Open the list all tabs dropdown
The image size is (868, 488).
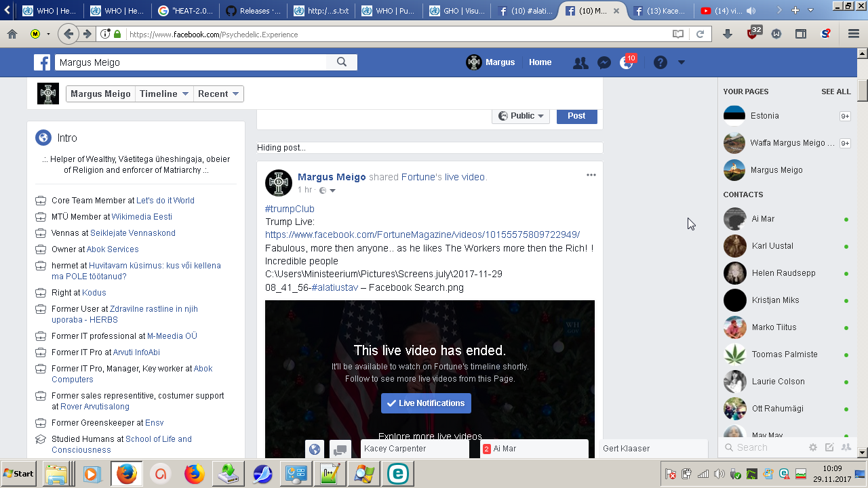(x=810, y=10)
